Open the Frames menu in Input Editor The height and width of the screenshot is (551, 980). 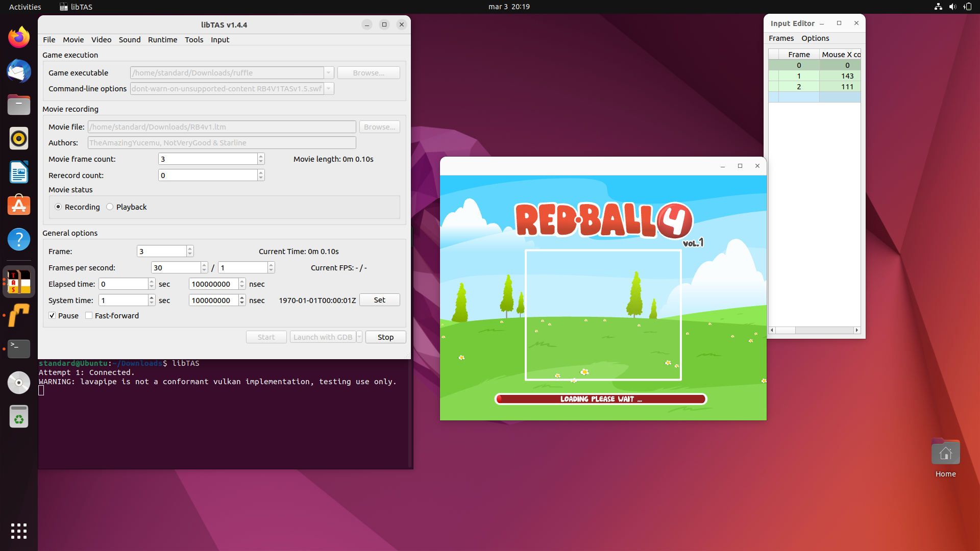781,38
